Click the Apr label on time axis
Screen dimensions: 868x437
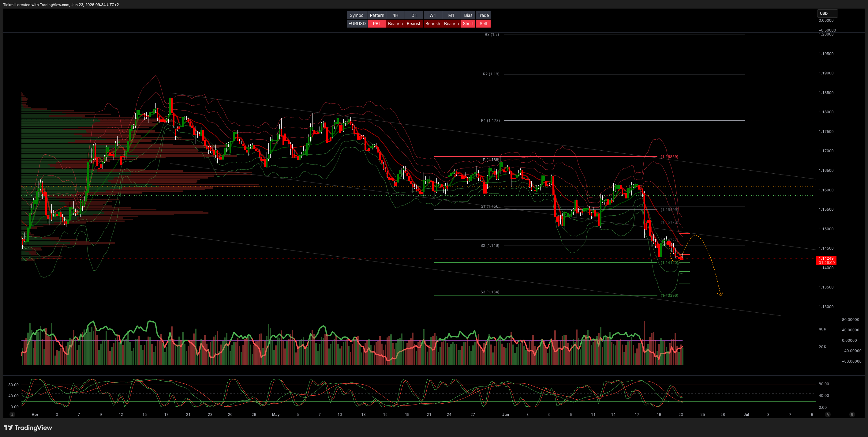35,414
